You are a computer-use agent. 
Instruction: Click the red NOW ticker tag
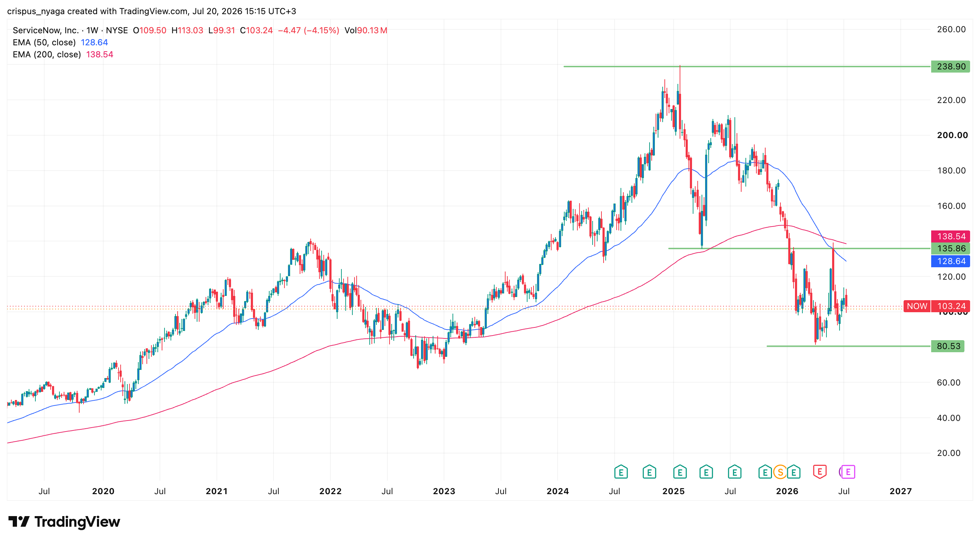(x=917, y=306)
